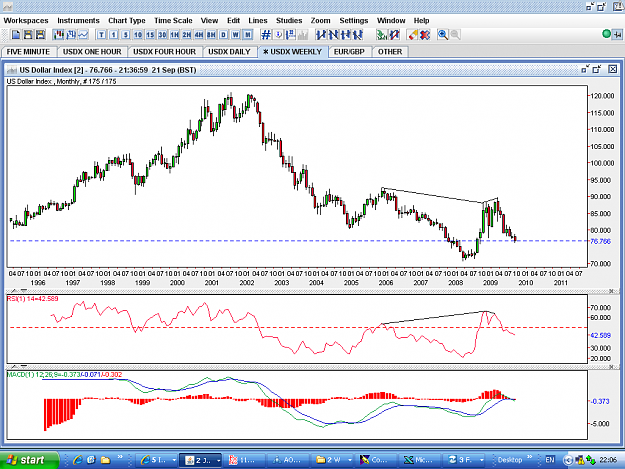This screenshot has height=469, width=625.
Task: Select the line chart type icon
Action: coord(83,35)
